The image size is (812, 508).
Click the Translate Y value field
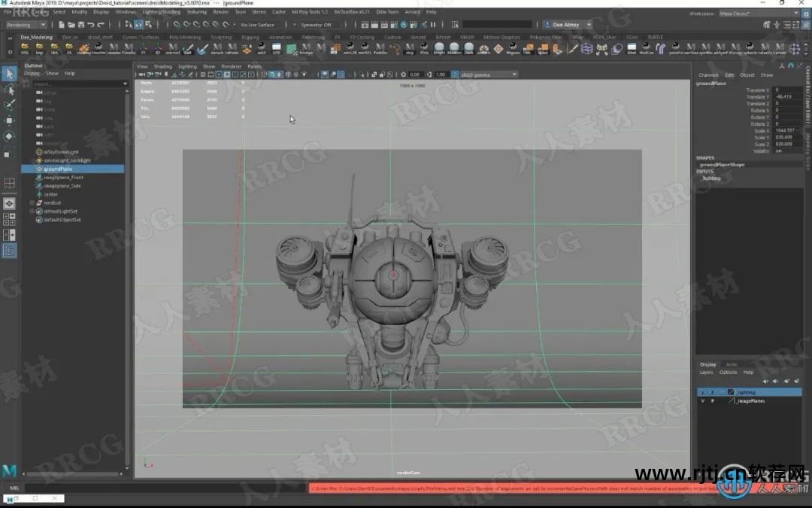click(786, 97)
